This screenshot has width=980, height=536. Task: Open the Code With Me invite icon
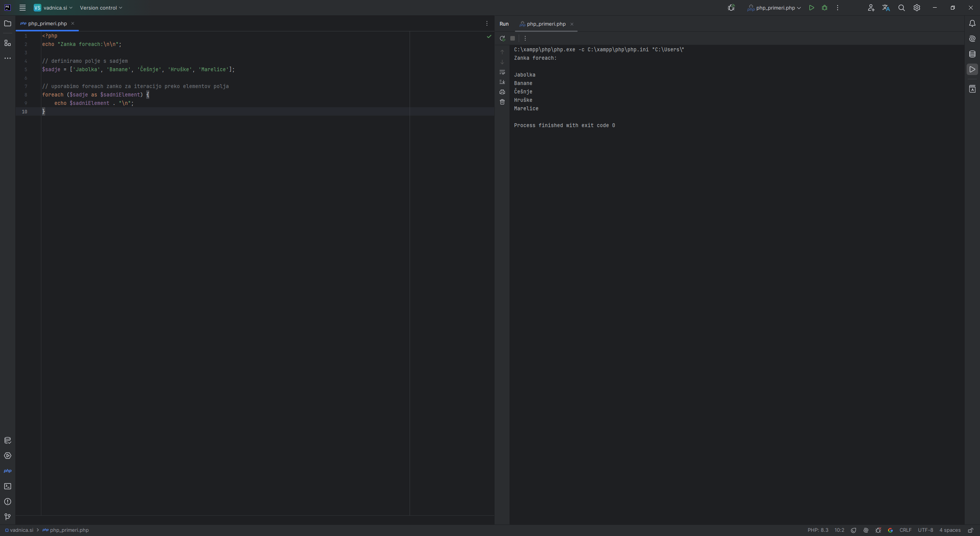click(871, 8)
